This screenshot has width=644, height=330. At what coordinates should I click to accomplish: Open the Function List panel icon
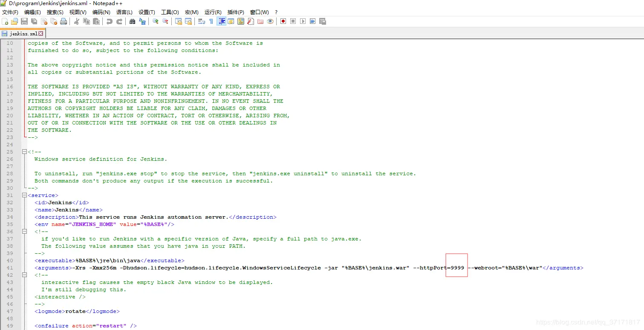point(251,21)
